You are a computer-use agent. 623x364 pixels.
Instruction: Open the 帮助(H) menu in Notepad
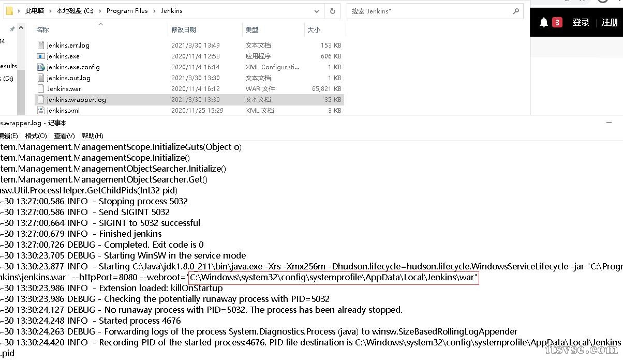click(93, 135)
